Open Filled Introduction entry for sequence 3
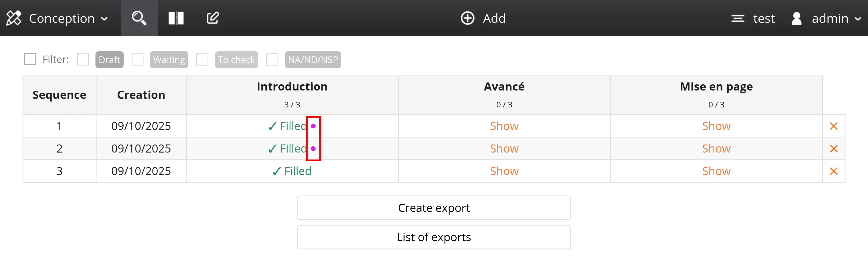The height and width of the screenshot is (275, 868). point(292,171)
